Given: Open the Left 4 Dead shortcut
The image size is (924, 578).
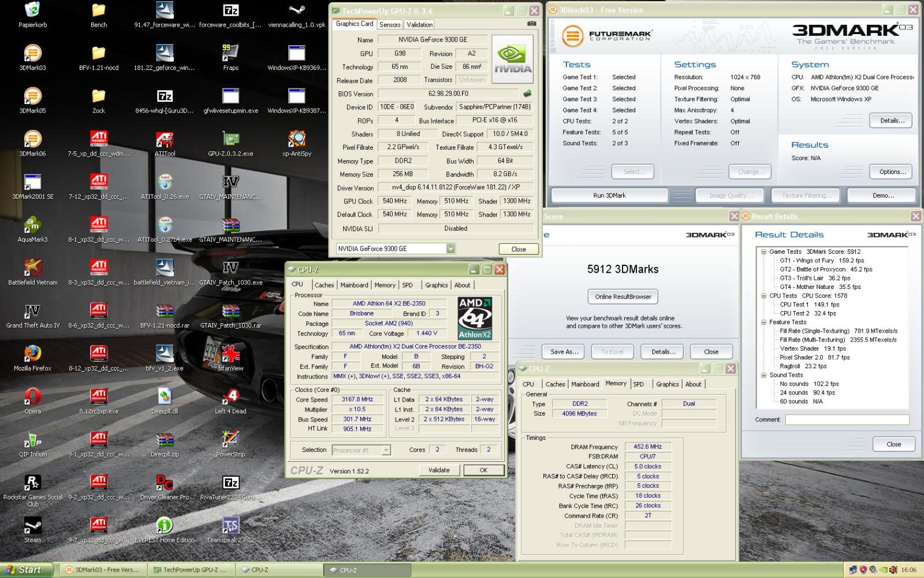Looking at the screenshot, I should pos(230,397).
